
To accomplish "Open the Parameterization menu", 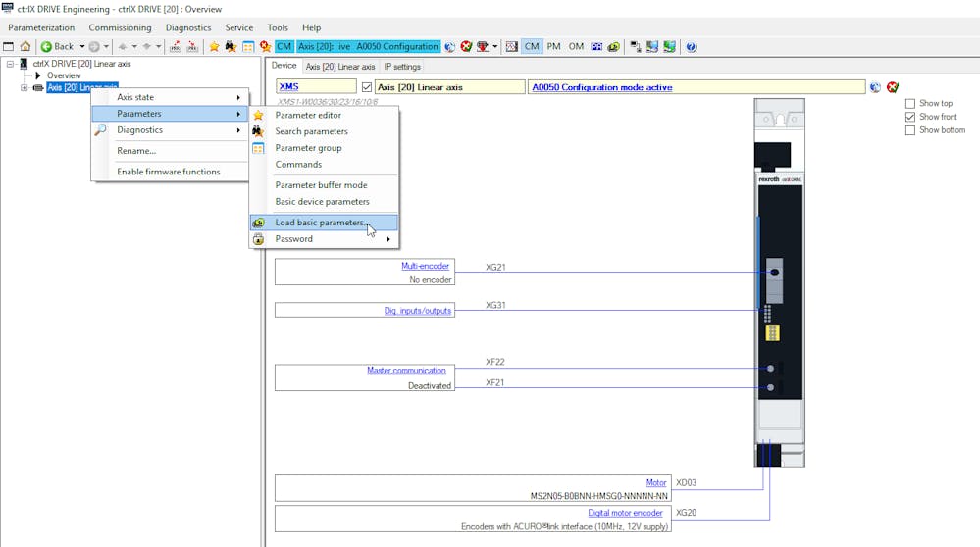I will [41, 27].
